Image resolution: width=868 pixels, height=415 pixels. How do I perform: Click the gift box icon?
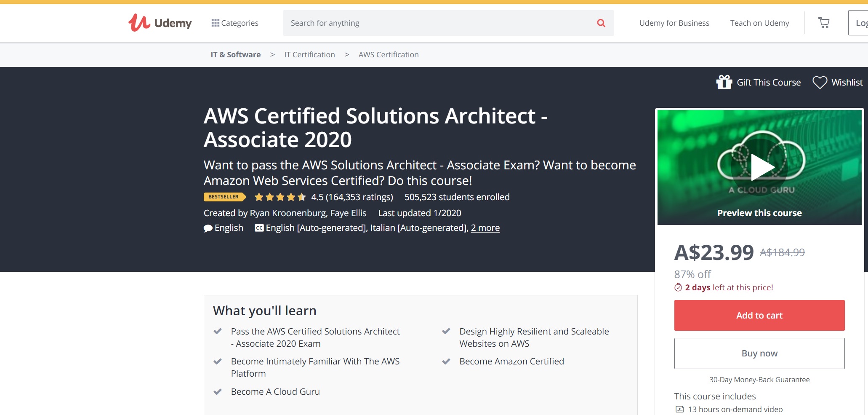[x=724, y=82]
